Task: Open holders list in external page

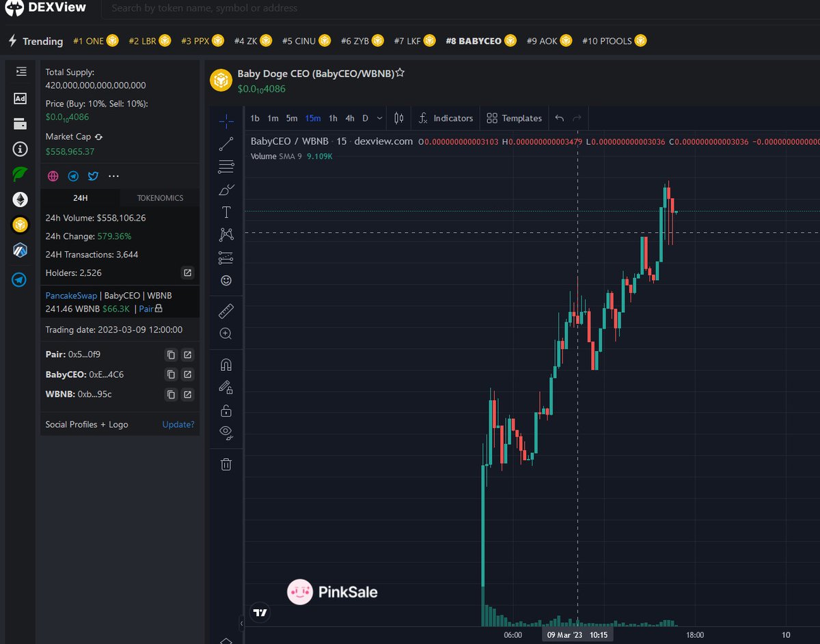Action: click(x=187, y=273)
